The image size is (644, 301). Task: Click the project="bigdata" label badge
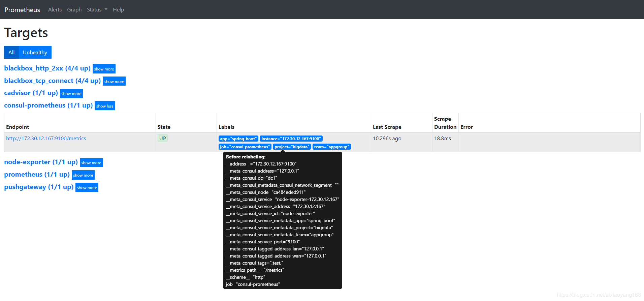pyautogui.click(x=292, y=147)
